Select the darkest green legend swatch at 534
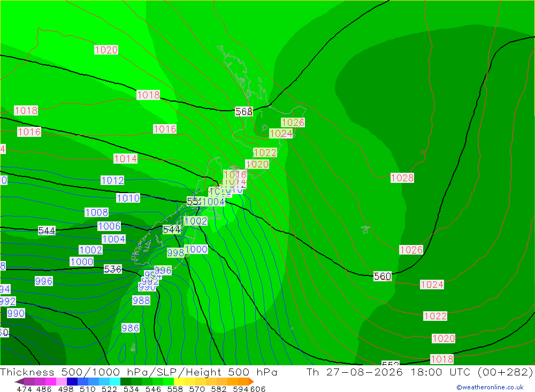 [x=126, y=381]
